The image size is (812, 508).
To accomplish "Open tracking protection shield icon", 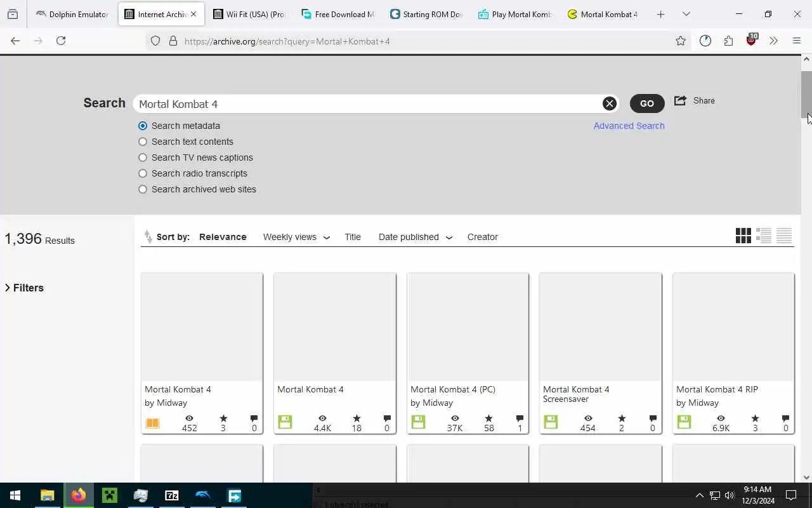I will (x=155, y=41).
